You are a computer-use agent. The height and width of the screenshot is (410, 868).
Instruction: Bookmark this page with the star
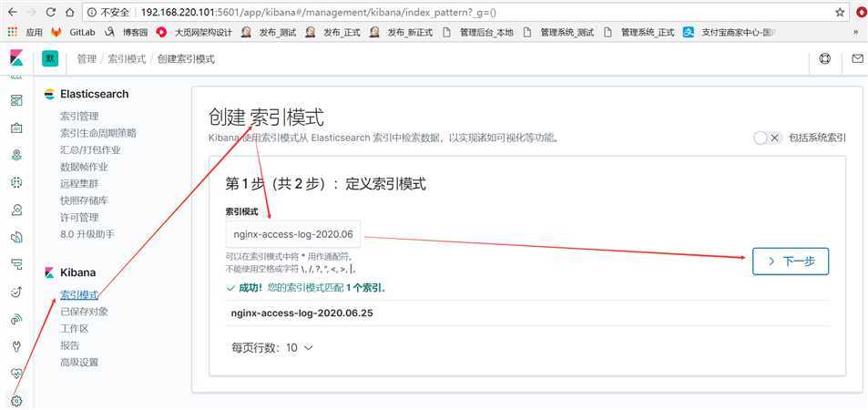tap(840, 12)
